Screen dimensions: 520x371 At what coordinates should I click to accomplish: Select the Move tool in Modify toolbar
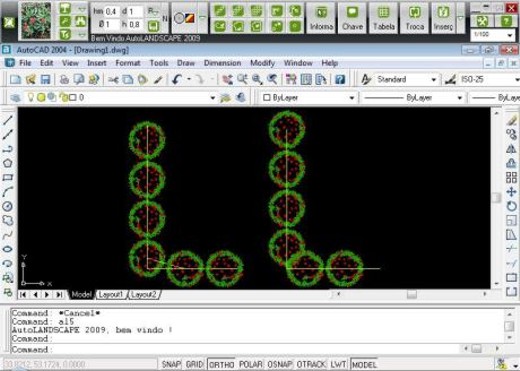[x=511, y=192]
